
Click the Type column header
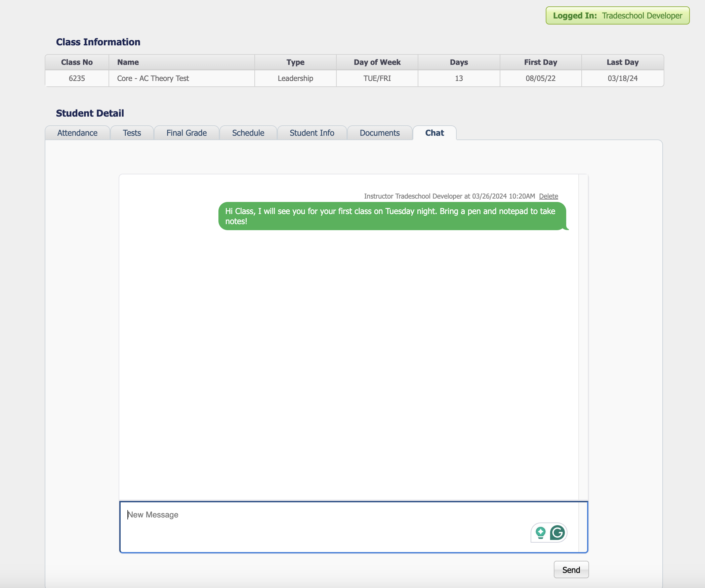point(295,62)
